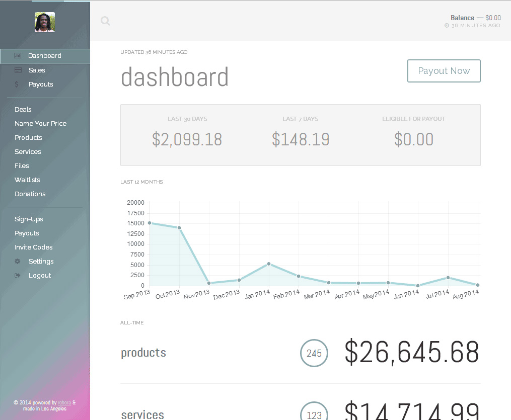The image size is (511, 420).
Task: Click the Settings gear icon
Action: (x=18, y=262)
